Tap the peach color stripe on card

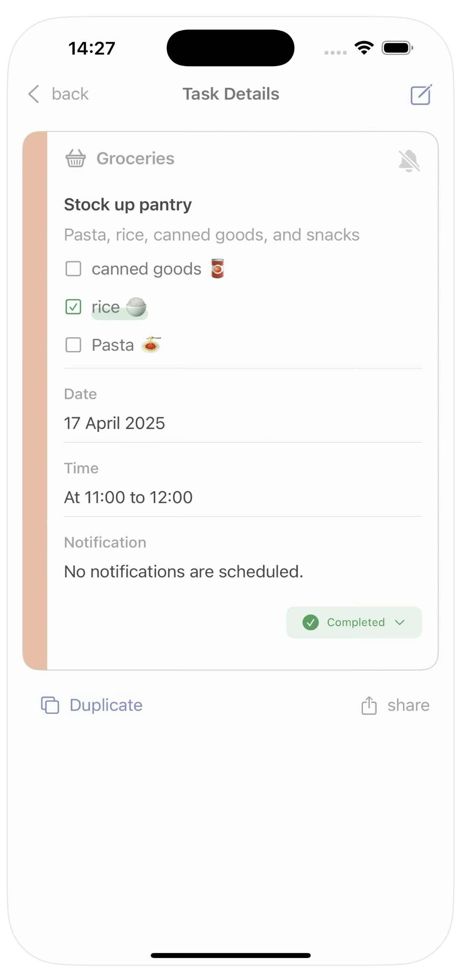[x=35, y=401]
